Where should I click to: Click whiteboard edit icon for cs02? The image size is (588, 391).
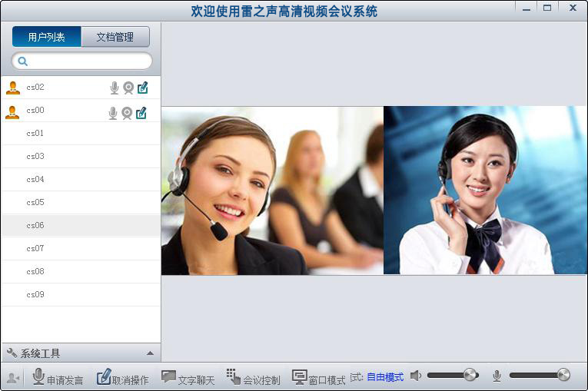143,88
